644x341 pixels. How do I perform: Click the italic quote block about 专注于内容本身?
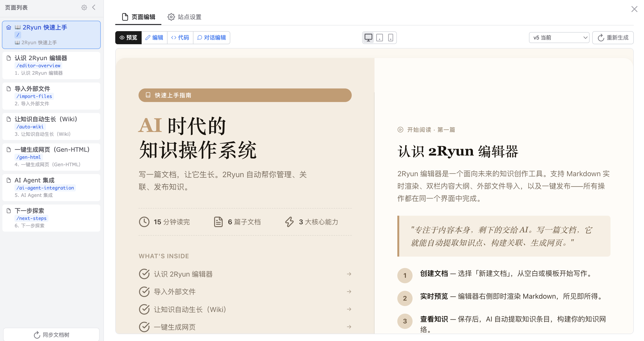pyautogui.click(x=504, y=236)
